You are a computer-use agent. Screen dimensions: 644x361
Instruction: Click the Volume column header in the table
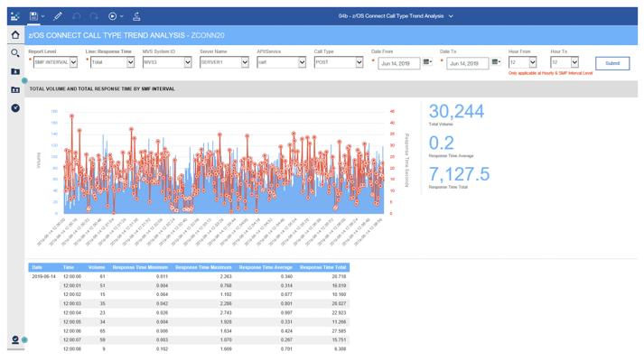pos(97,268)
